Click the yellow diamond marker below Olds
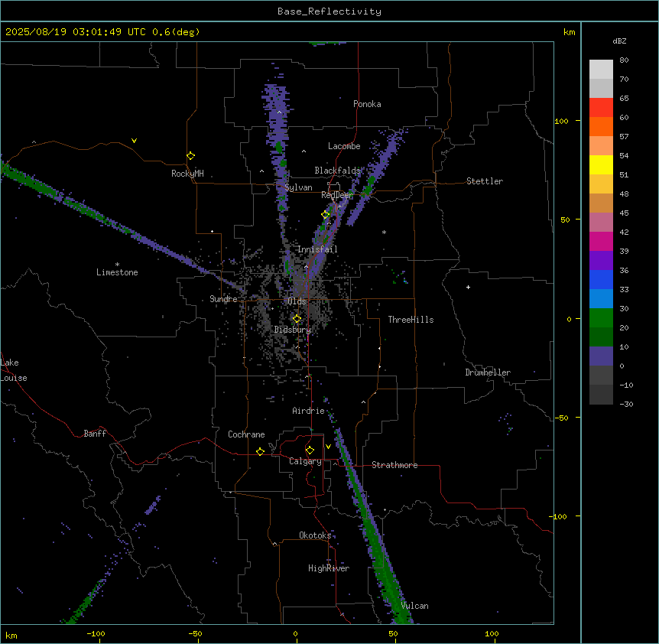The image size is (659, 644). [297, 319]
